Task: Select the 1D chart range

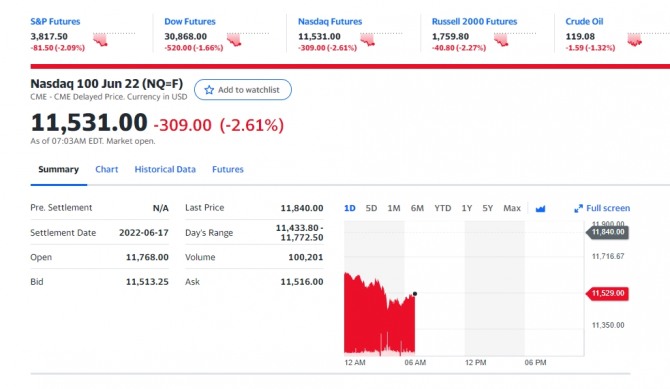Action: pyautogui.click(x=350, y=208)
